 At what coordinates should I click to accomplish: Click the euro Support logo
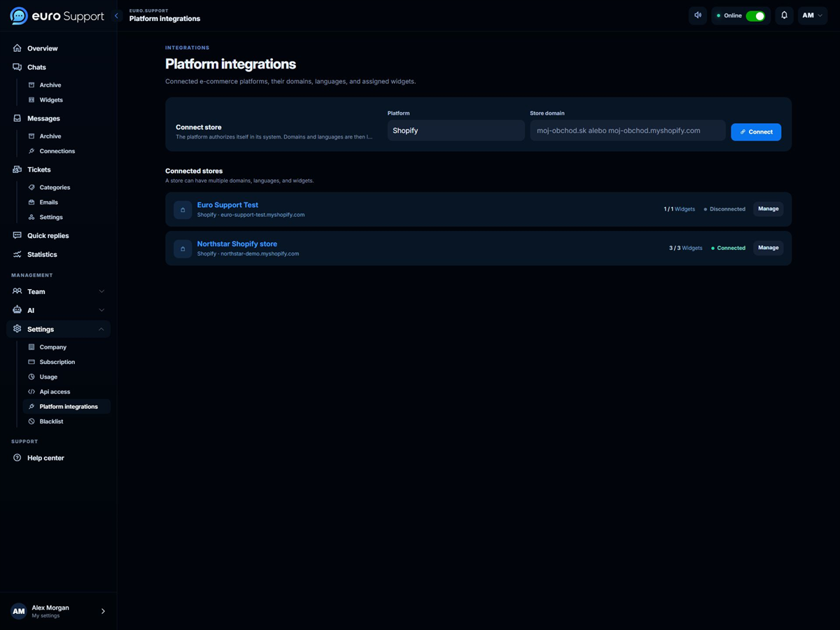(57, 16)
